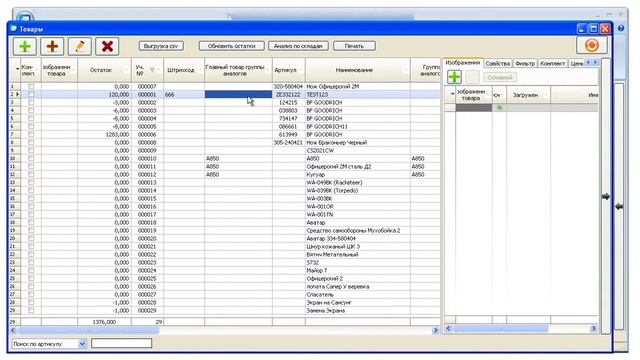Open Остаток column filter arrow

[x=127, y=70]
